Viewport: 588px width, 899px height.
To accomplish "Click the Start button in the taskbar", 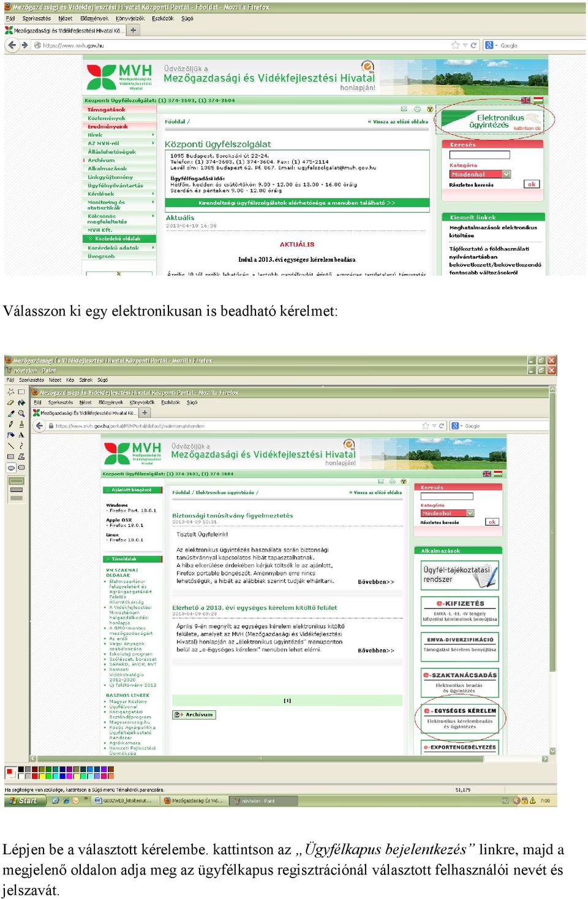I will point(25,800).
